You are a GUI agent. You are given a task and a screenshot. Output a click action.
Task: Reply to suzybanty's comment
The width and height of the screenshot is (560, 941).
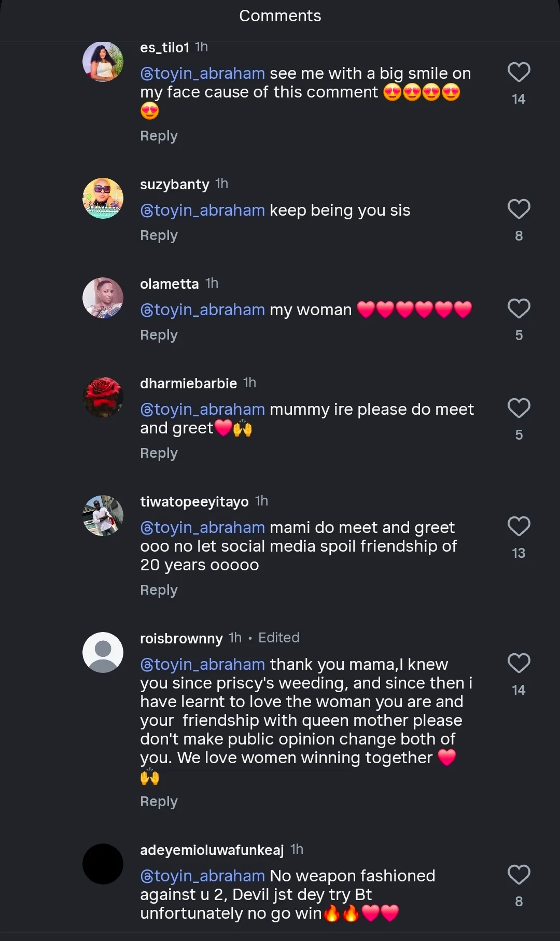coord(159,235)
